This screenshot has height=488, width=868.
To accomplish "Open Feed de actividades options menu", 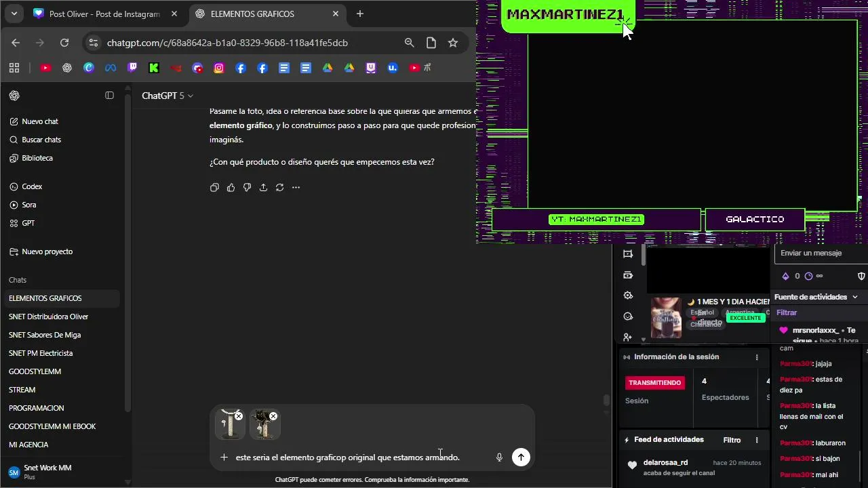I will coord(757,440).
